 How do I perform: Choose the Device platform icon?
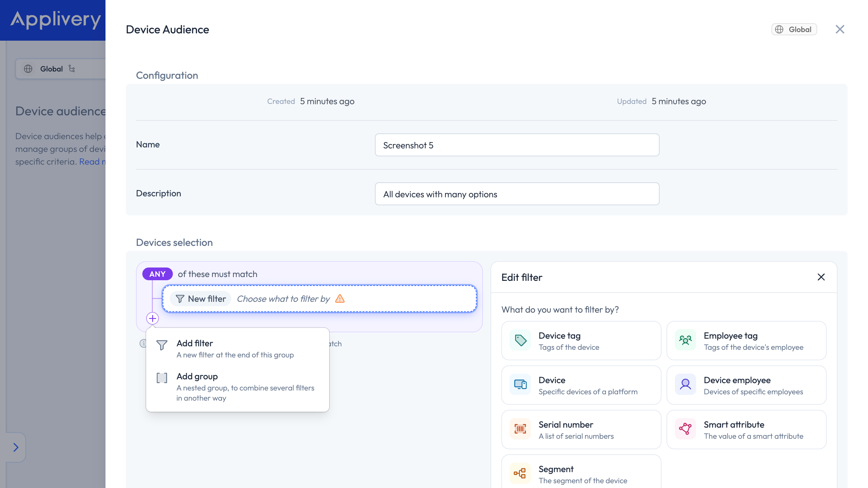click(x=520, y=384)
